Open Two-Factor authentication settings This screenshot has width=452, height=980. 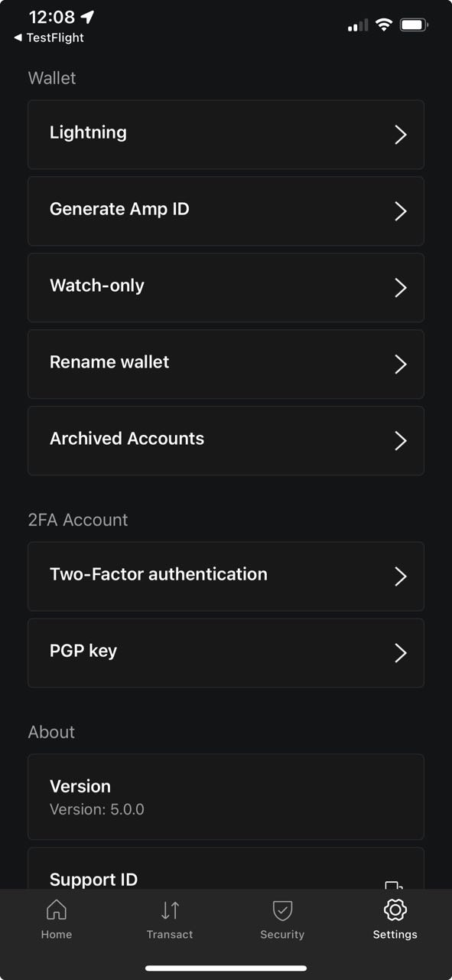tap(226, 577)
